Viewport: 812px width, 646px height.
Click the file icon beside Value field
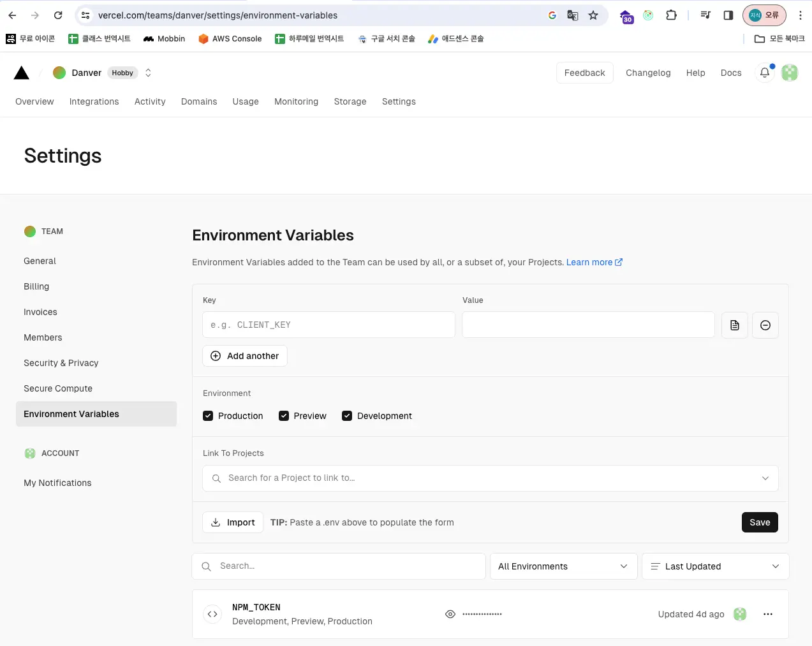point(734,325)
